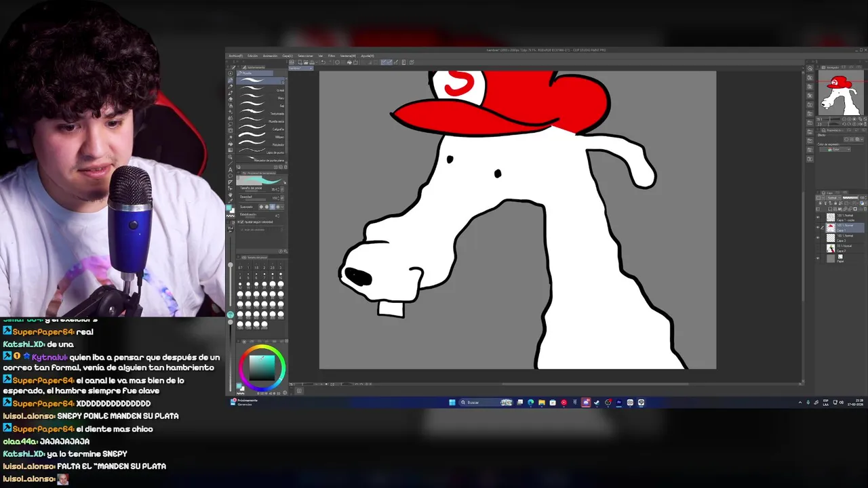Select the Lasso selection tool
Image resolution: width=868 pixels, height=488 pixels.
[x=231, y=124]
